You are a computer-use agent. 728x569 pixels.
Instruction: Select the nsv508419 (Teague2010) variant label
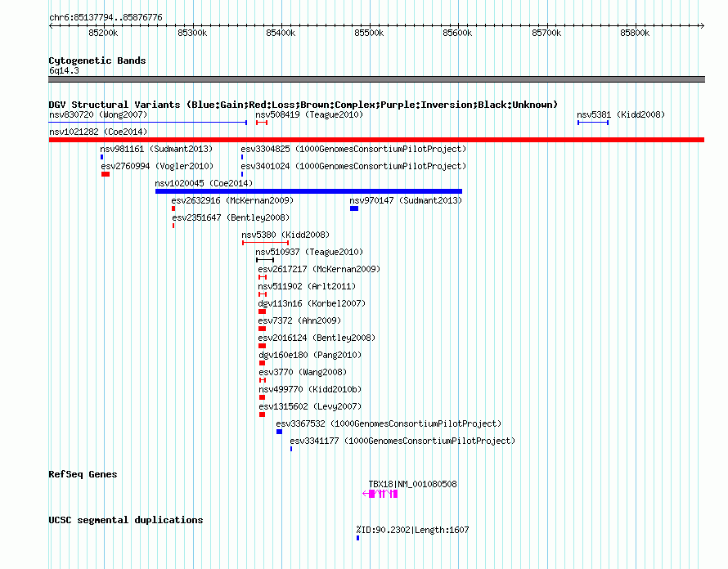pyautogui.click(x=309, y=114)
